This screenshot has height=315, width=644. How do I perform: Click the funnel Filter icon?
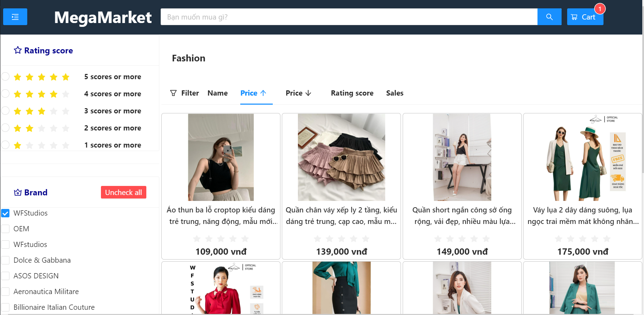174,93
